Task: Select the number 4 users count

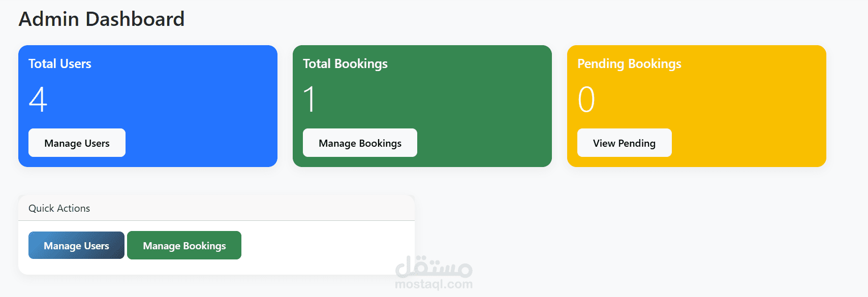Action: (x=38, y=100)
